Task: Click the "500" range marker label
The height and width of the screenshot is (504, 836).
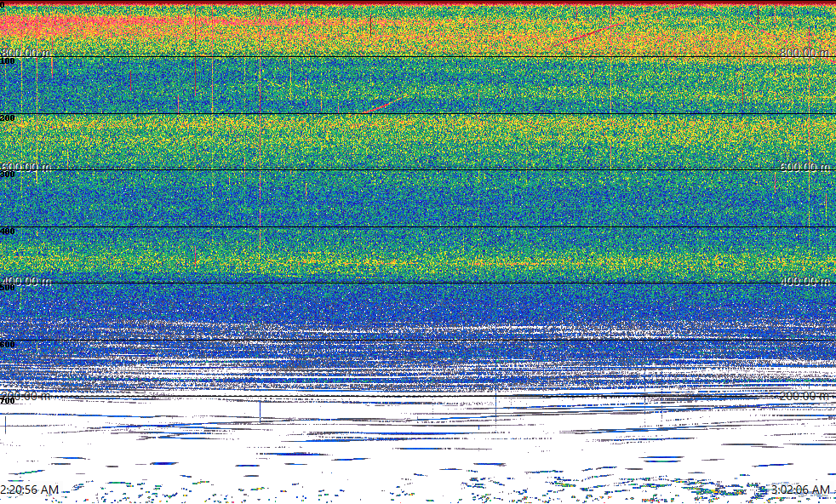Action: pos(8,288)
